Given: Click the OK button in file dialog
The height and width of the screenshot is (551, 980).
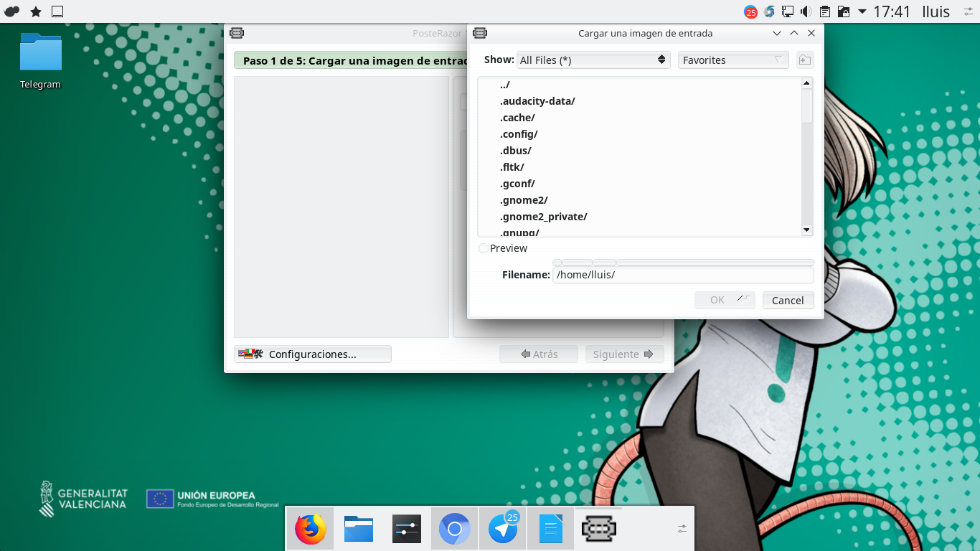Looking at the screenshot, I should (x=725, y=300).
